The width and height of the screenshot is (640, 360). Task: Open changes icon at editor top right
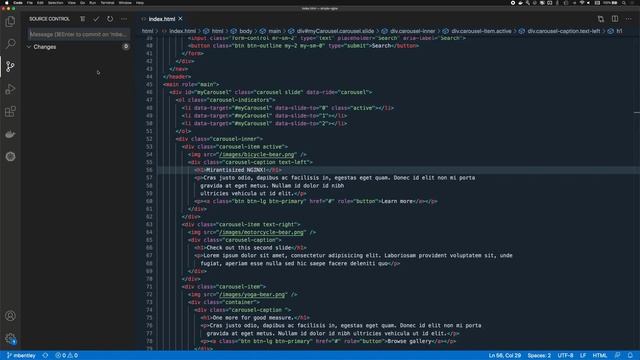click(601, 19)
